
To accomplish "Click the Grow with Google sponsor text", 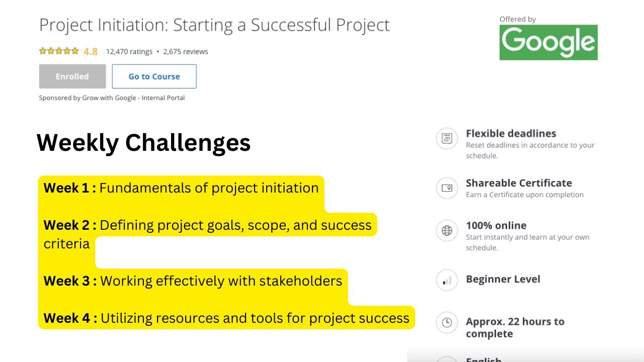I will click(x=111, y=98).
